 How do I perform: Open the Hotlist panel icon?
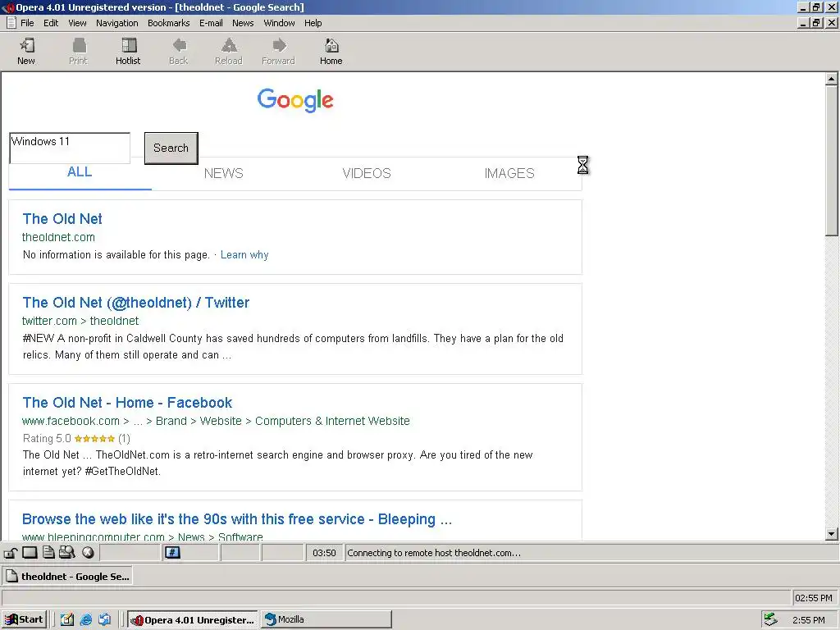point(129,46)
